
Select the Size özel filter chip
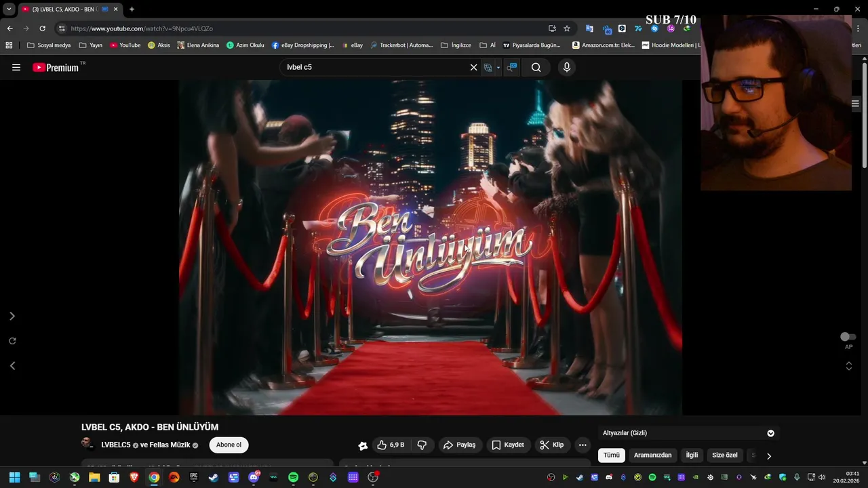coord(724,455)
